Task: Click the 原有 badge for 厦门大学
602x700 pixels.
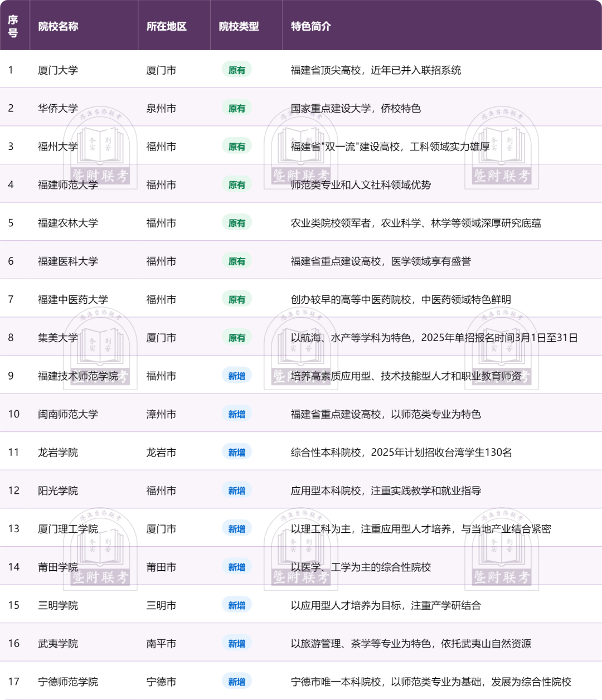Action: [236, 70]
